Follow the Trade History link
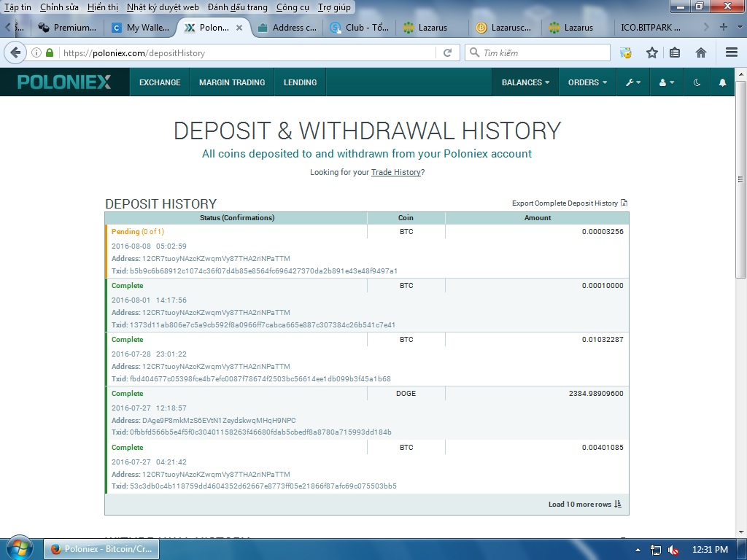The image size is (747, 560). 396,172
